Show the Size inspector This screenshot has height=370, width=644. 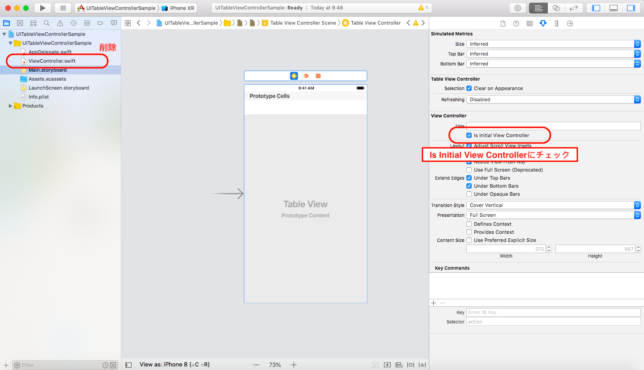pyautogui.click(x=556, y=23)
